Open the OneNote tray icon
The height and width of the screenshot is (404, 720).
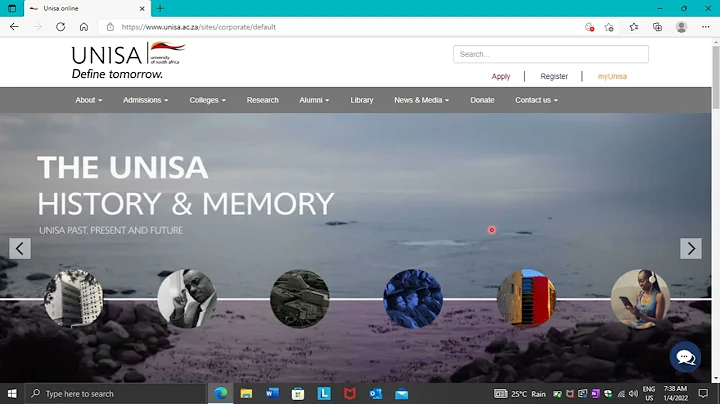[595, 393]
